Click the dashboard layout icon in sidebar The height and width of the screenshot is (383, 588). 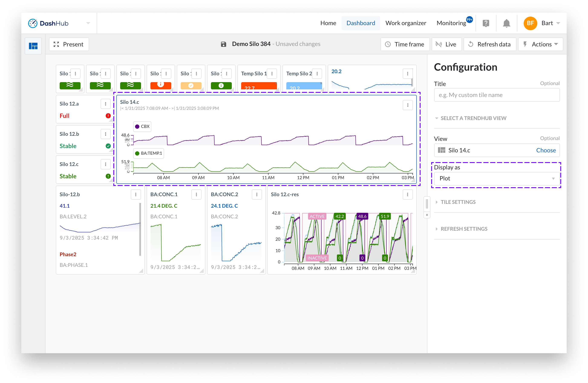pos(33,46)
